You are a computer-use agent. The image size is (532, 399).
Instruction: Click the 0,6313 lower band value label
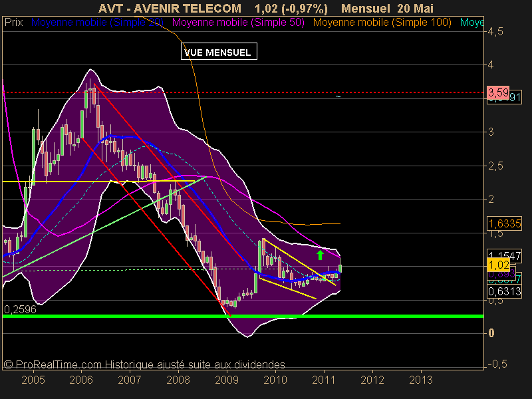click(x=504, y=291)
